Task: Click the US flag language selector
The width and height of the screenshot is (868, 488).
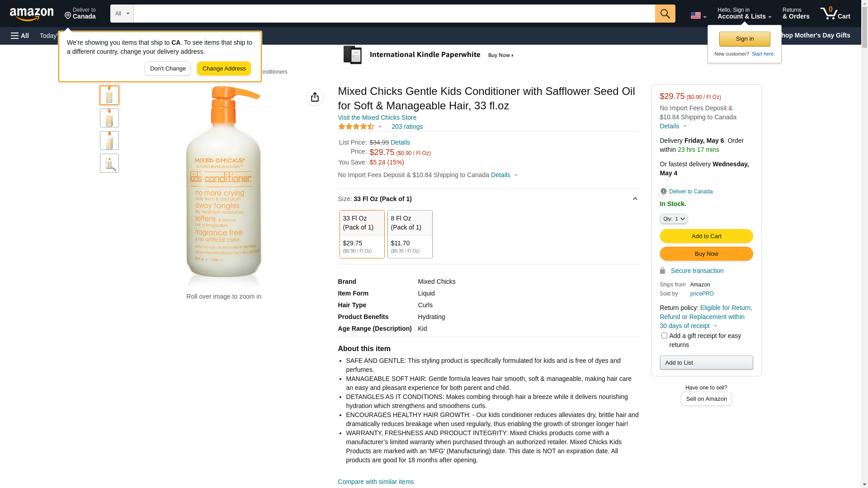Action: [x=698, y=15]
